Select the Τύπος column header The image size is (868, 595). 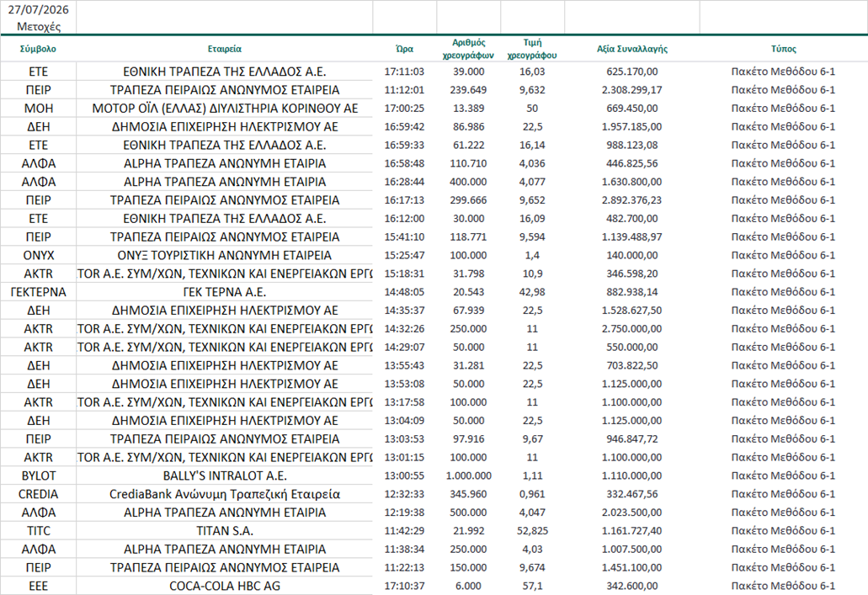783,49
